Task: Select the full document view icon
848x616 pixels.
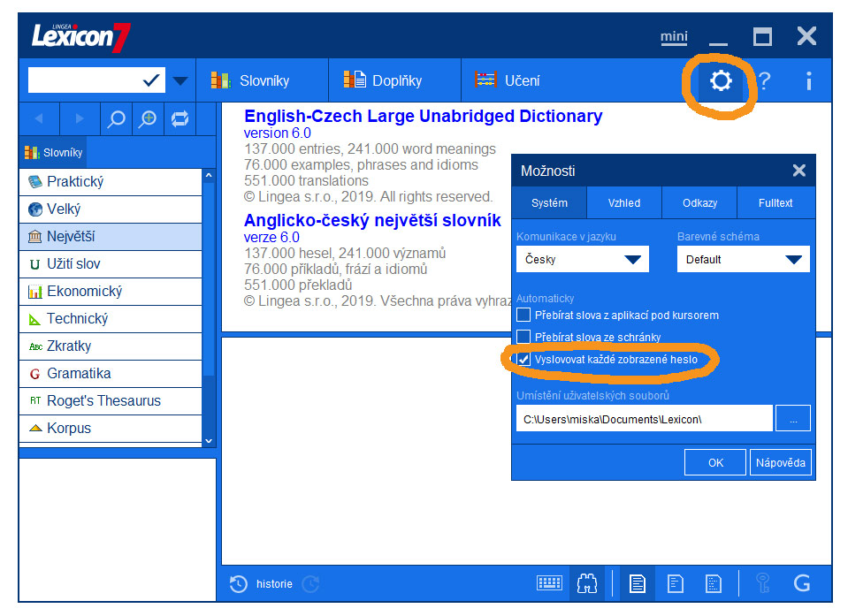Action: pyautogui.click(x=637, y=583)
